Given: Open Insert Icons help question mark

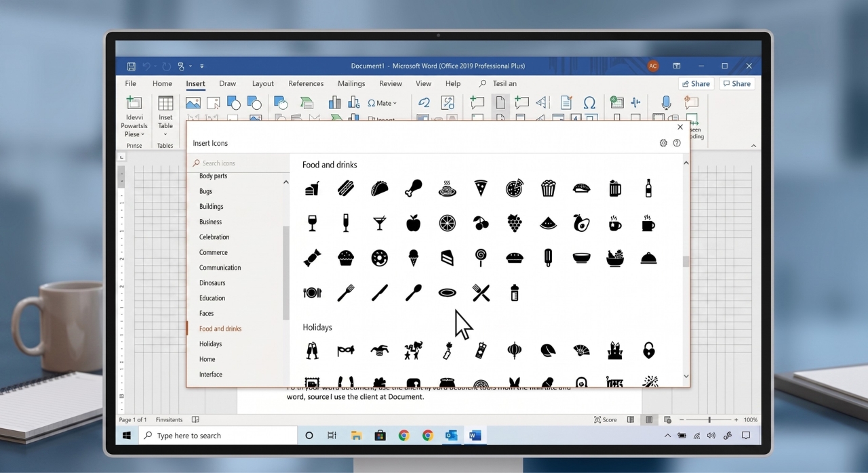Looking at the screenshot, I should click(677, 143).
